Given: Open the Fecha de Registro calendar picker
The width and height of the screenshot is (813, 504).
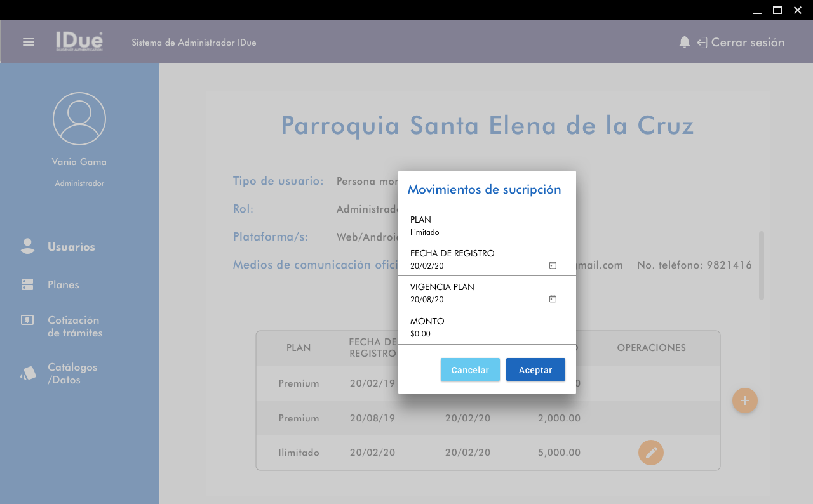Looking at the screenshot, I should pyautogui.click(x=553, y=265).
